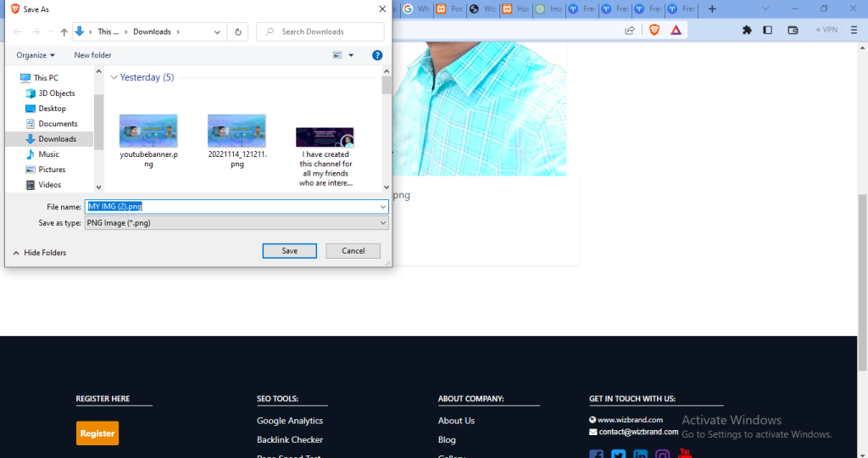Click the orange Register button
This screenshot has width=868, height=458.
pos(97,433)
